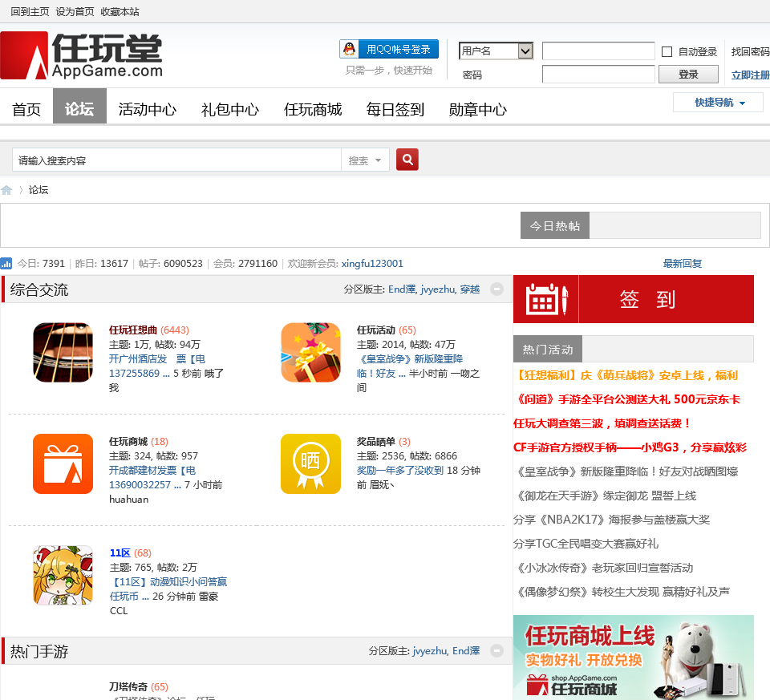Open the 搜索 type dropdown

click(x=365, y=160)
